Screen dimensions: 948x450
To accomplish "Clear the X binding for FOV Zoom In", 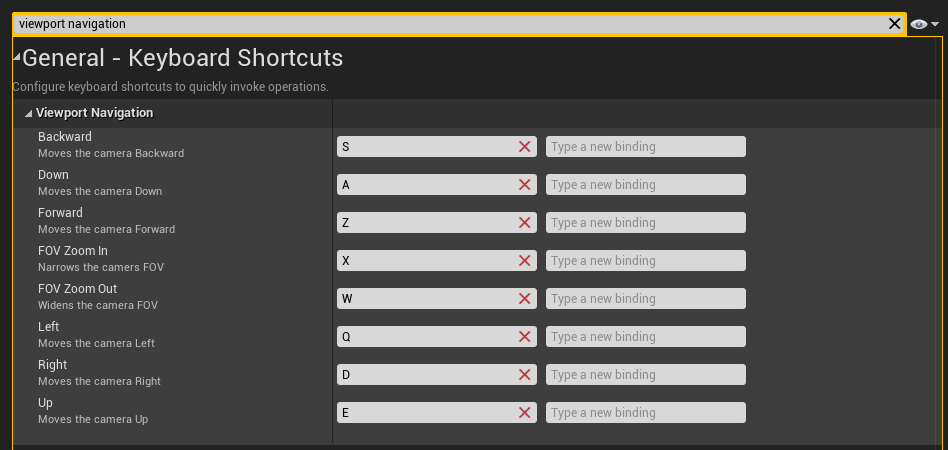I will pyautogui.click(x=524, y=261).
